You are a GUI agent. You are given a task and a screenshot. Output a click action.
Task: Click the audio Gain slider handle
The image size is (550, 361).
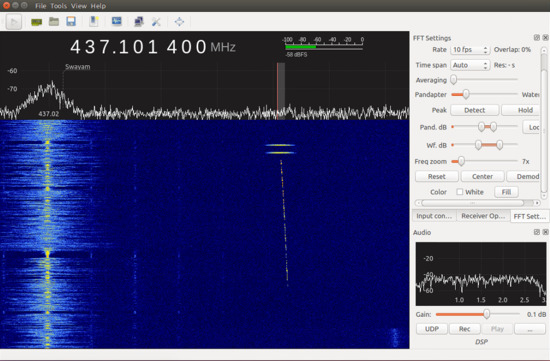[487, 314]
